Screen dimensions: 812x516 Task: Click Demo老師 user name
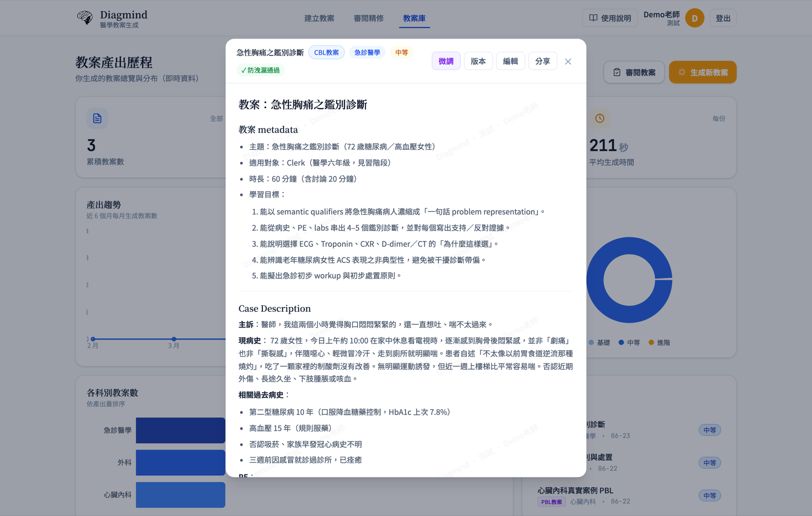click(x=661, y=14)
